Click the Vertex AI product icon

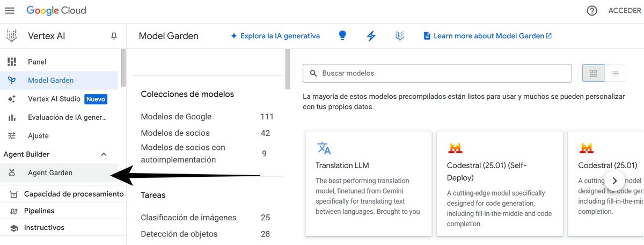11,36
